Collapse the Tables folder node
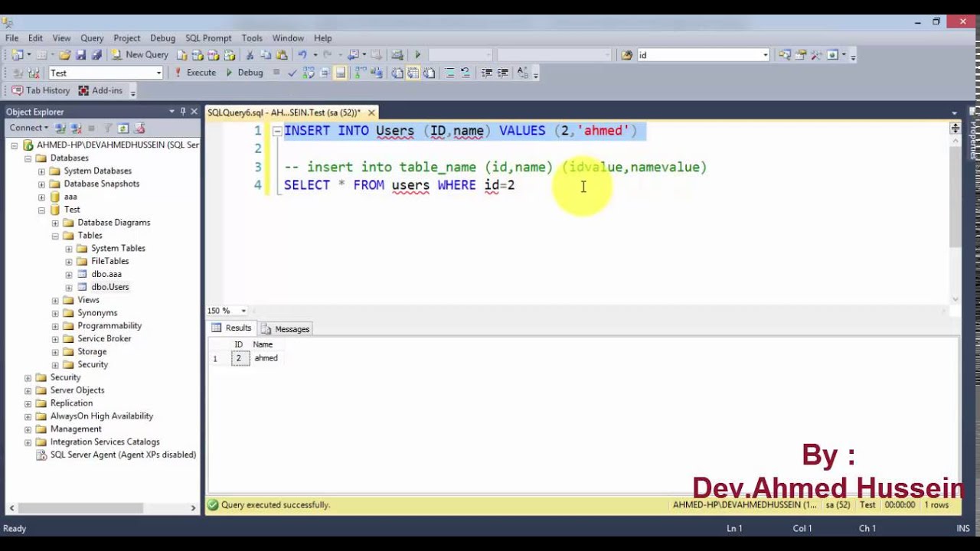The image size is (980, 551). pos(56,236)
